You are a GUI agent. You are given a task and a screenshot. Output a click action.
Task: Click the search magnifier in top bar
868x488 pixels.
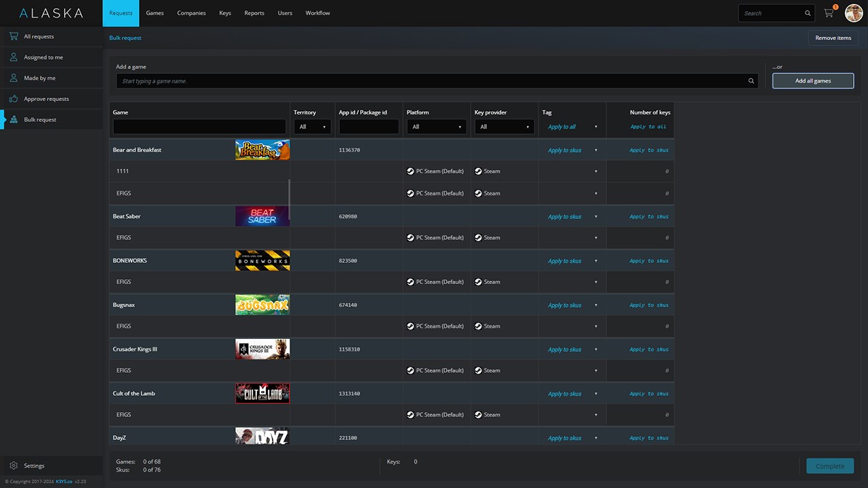click(x=808, y=14)
